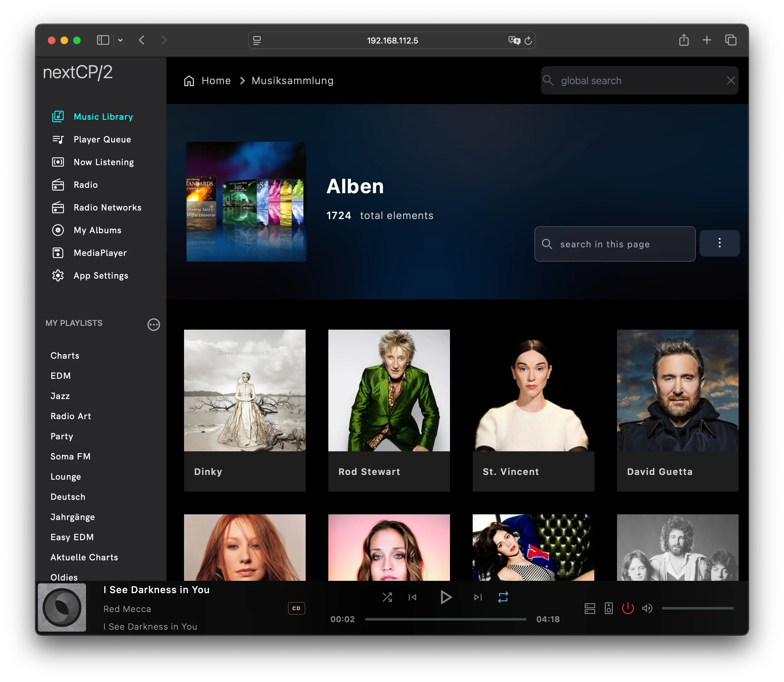784x682 pixels.
Task: Click the Musiksammlung breadcrumb link
Action: tap(292, 81)
